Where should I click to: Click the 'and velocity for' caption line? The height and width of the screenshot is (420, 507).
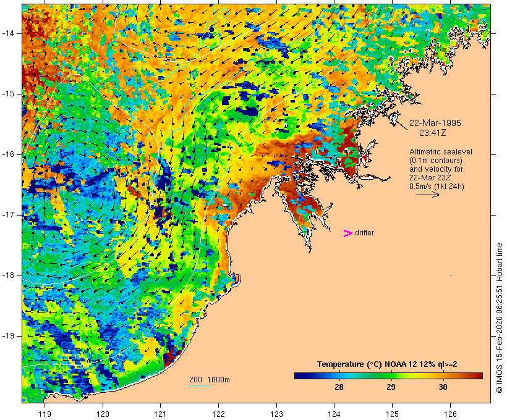pyautogui.click(x=436, y=169)
